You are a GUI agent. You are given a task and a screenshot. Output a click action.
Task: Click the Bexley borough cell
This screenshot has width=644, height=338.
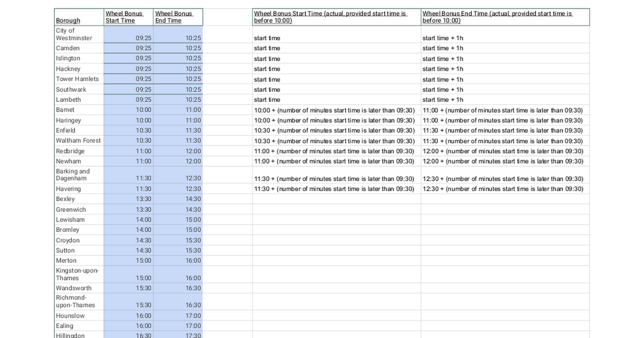click(x=78, y=199)
